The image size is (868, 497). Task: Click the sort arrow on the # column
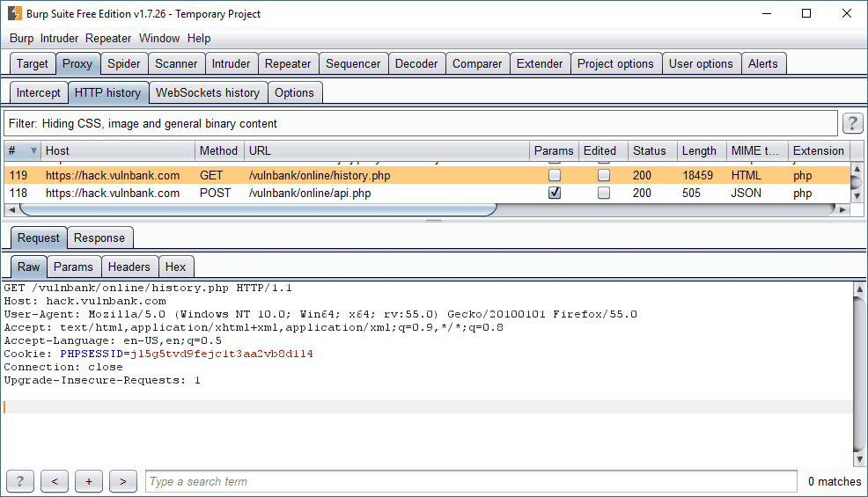tap(33, 150)
